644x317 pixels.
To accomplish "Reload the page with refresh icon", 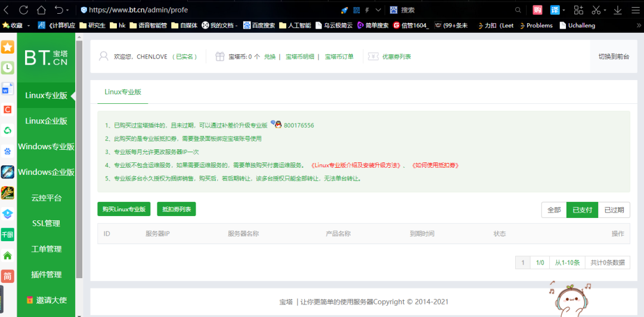I will (23, 10).
